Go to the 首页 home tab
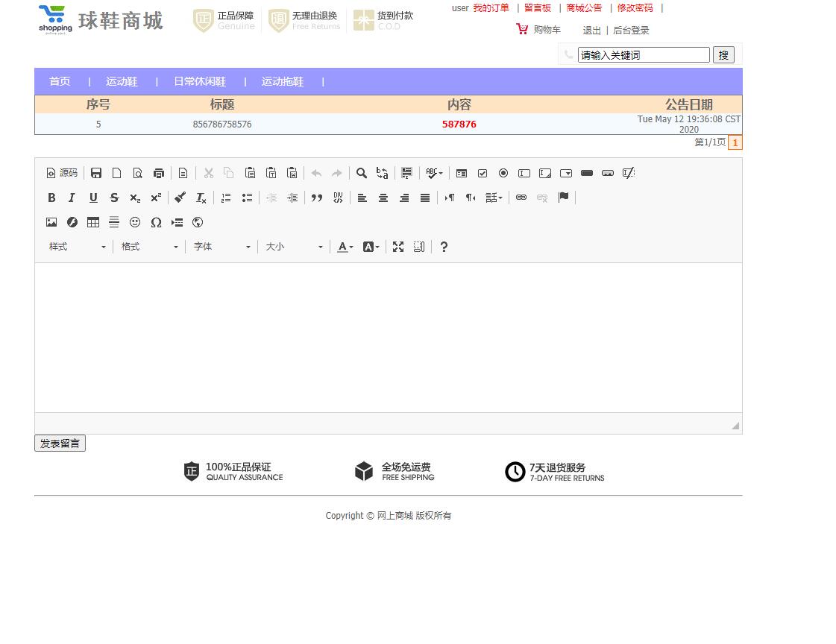Image resolution: width=836 pixels, height=644 pixels. coord(60,82)
